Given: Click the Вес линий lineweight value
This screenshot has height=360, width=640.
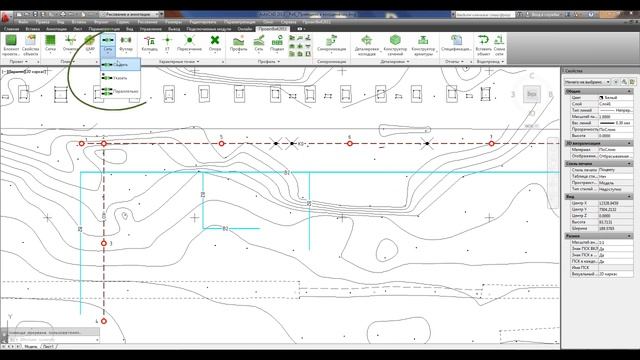Looking at the screenshot, I should click(616, 123).
